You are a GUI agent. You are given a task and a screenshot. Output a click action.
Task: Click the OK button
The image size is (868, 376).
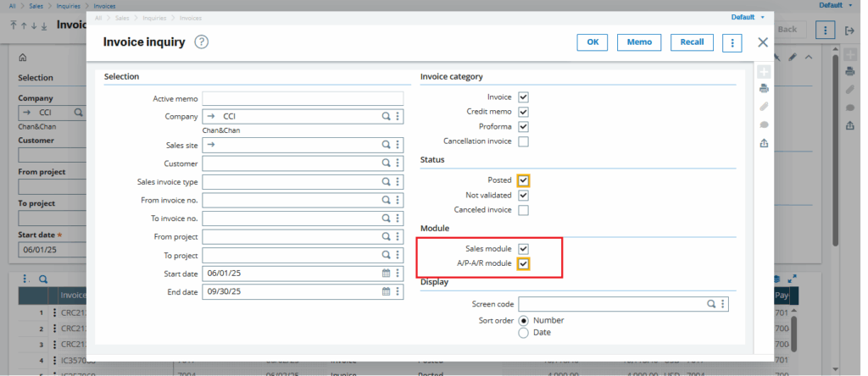(593, 42)
